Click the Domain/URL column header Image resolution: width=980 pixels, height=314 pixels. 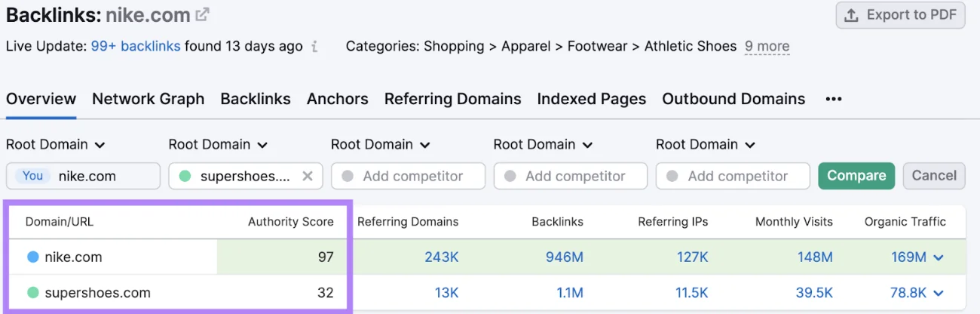tap(60, 222)
